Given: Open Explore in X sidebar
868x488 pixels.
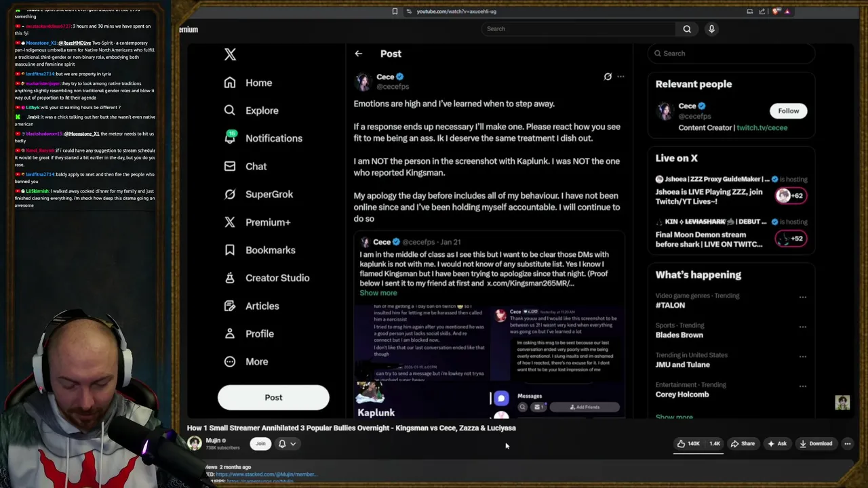Looking at the screenshot, I should coord(251,110).
